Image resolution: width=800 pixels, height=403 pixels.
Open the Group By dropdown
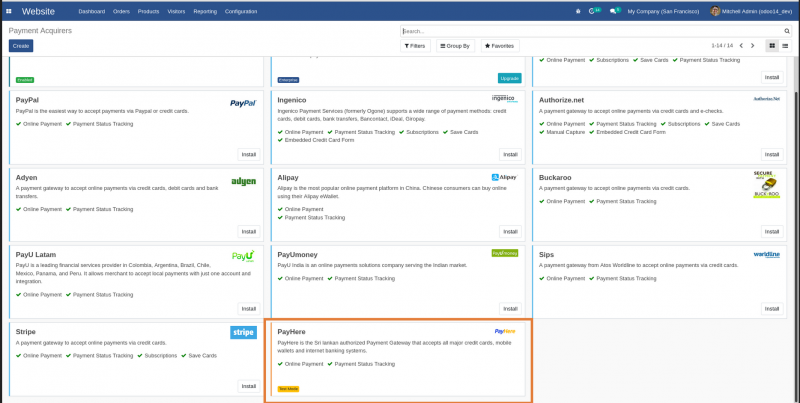point(455,46)
